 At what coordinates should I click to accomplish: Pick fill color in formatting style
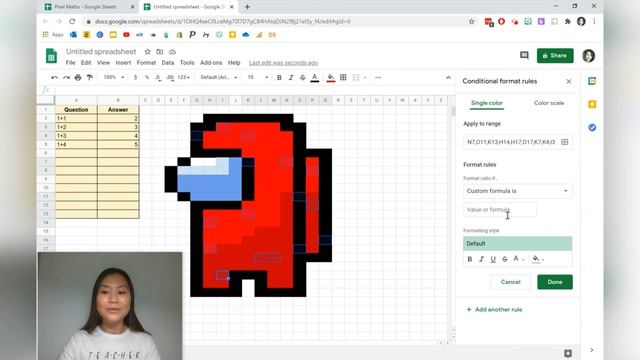tap(538, 259)
